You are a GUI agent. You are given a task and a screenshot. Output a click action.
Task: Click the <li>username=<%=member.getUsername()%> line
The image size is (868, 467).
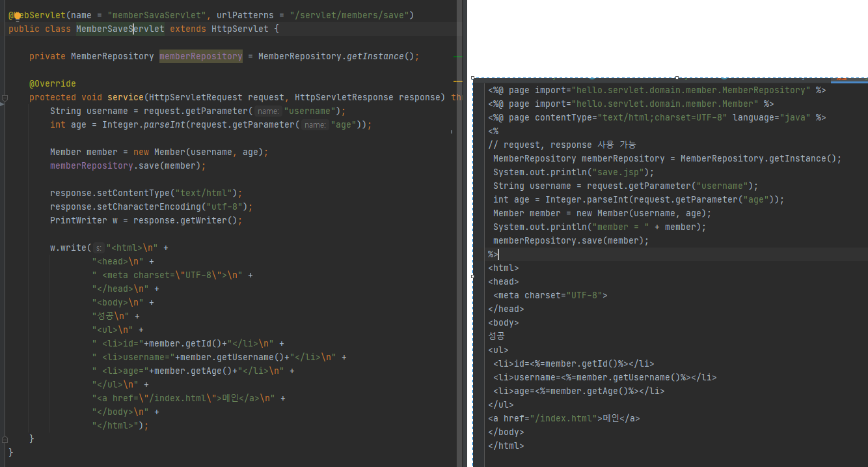(605, 377)
